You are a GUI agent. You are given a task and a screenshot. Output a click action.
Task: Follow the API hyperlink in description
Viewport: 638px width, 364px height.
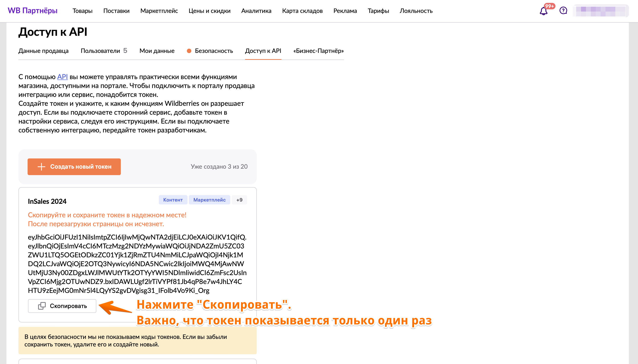(62, 77)
